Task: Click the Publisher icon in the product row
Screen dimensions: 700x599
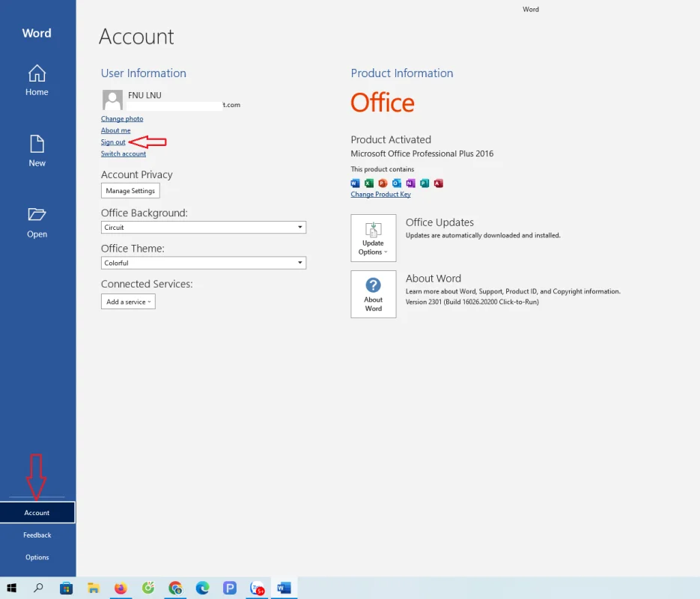Action: coord(424,183)
